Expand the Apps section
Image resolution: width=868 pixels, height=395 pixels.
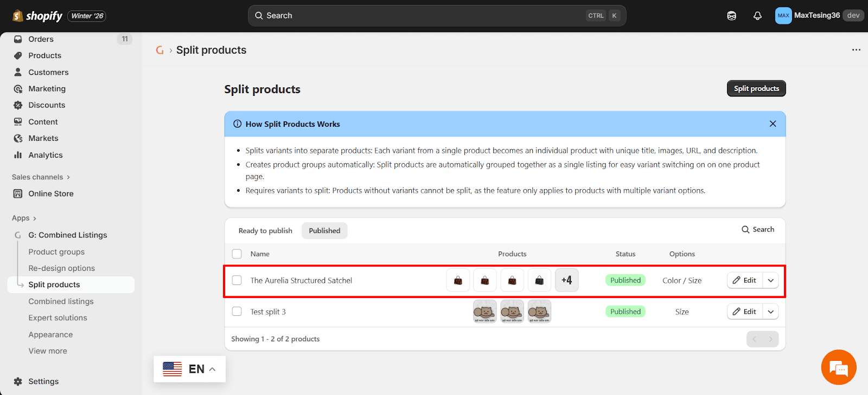point(24,218)
